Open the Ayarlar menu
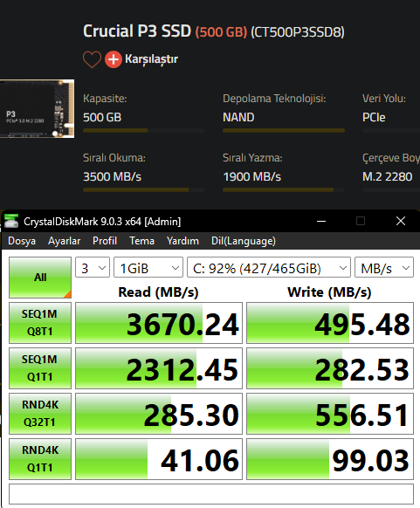420x508 pixels. 64,241
